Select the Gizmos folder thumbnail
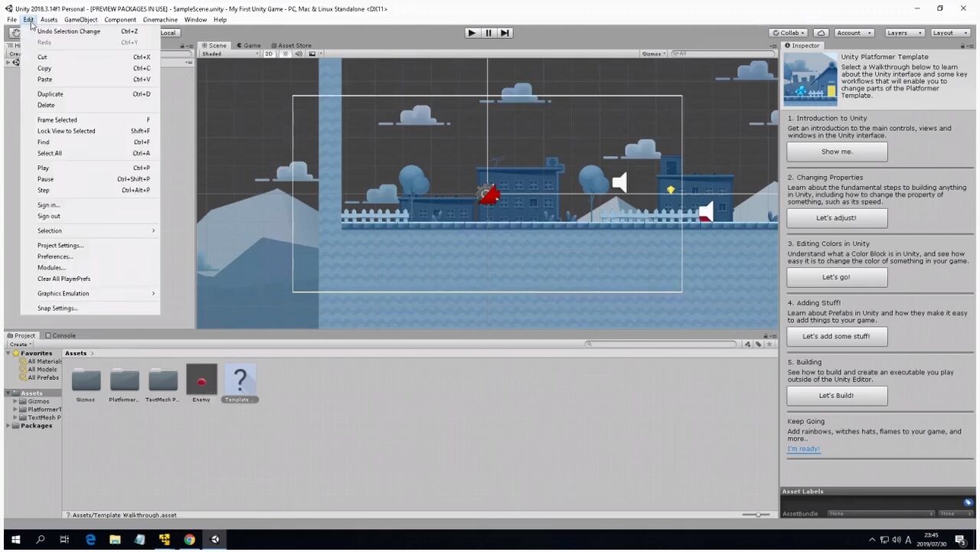980x552 pixels. click(86, 381)
